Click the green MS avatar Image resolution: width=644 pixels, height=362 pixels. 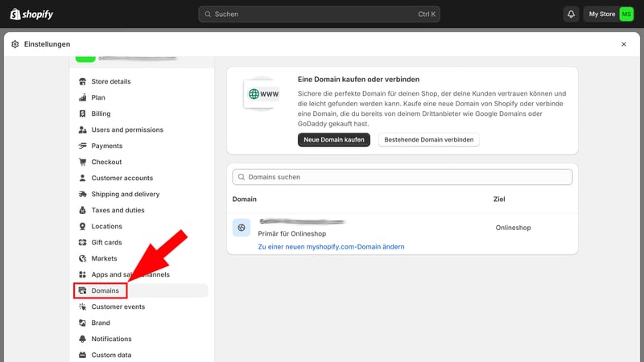pos(626,14)
